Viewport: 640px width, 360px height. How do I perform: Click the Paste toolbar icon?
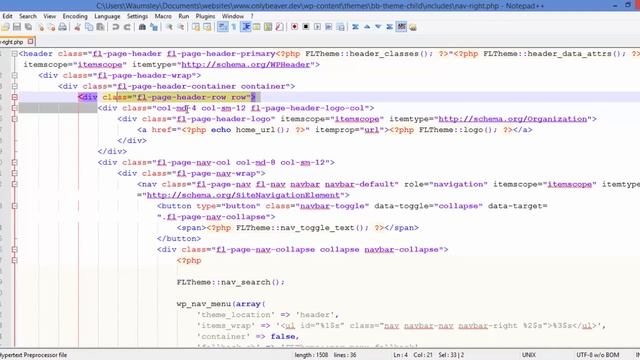(x=100, y=27)
